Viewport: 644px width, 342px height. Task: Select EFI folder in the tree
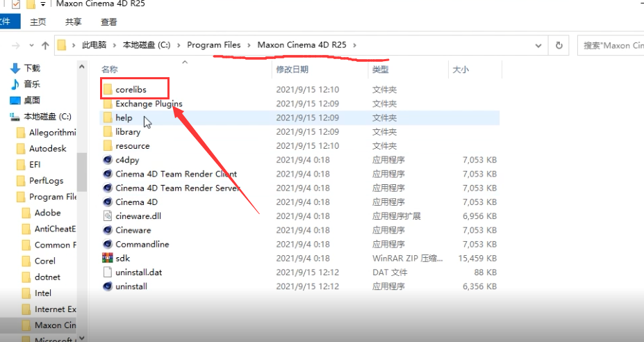28,165
